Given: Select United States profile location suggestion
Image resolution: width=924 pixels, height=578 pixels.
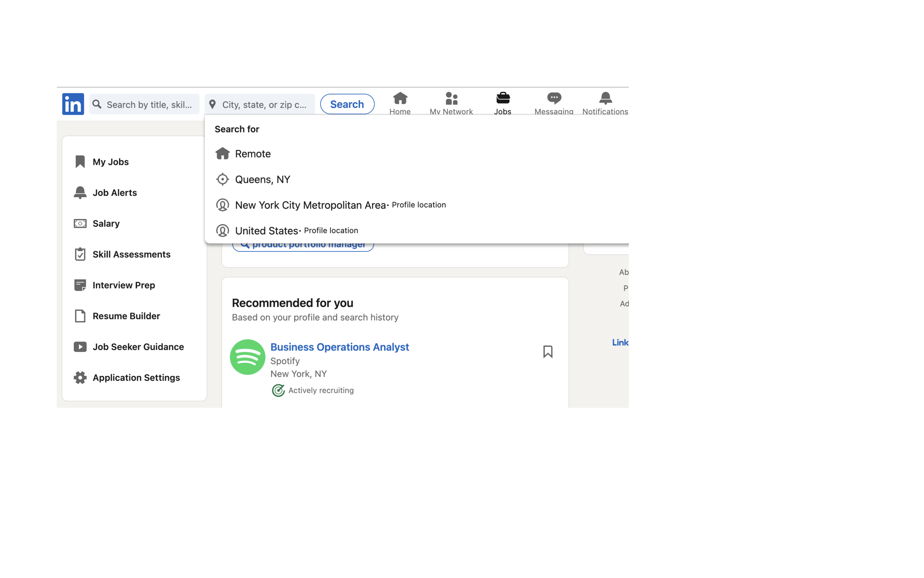Looking at the screenshot, I should (416, 230).
